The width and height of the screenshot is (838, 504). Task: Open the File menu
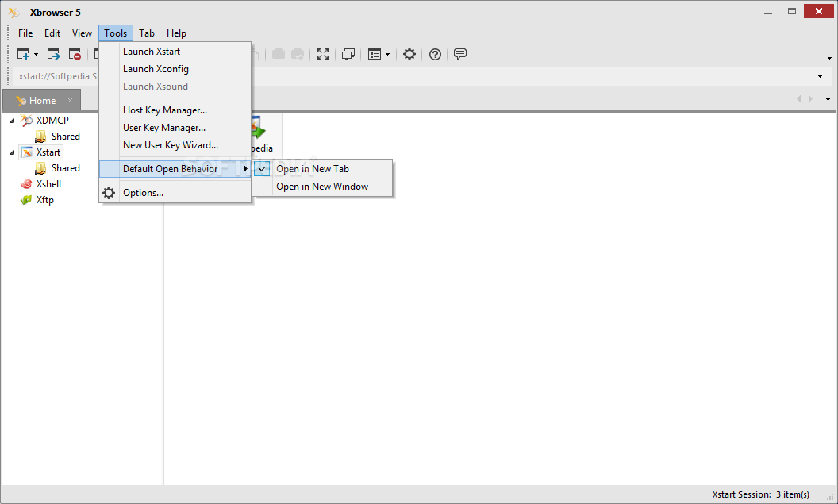pos(25,33)
